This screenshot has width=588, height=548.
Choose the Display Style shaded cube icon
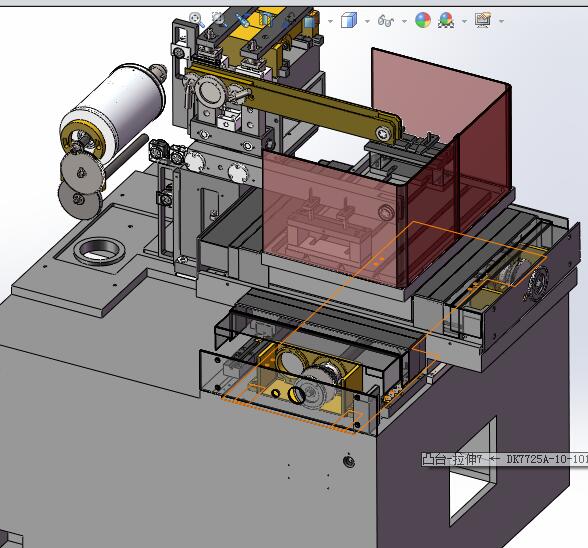coord(349,20)
